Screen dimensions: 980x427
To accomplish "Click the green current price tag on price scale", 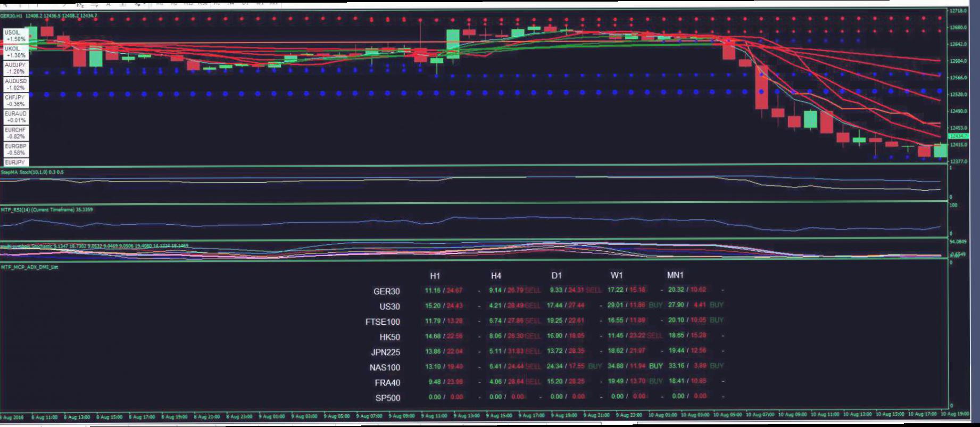I will click(959, 136).
